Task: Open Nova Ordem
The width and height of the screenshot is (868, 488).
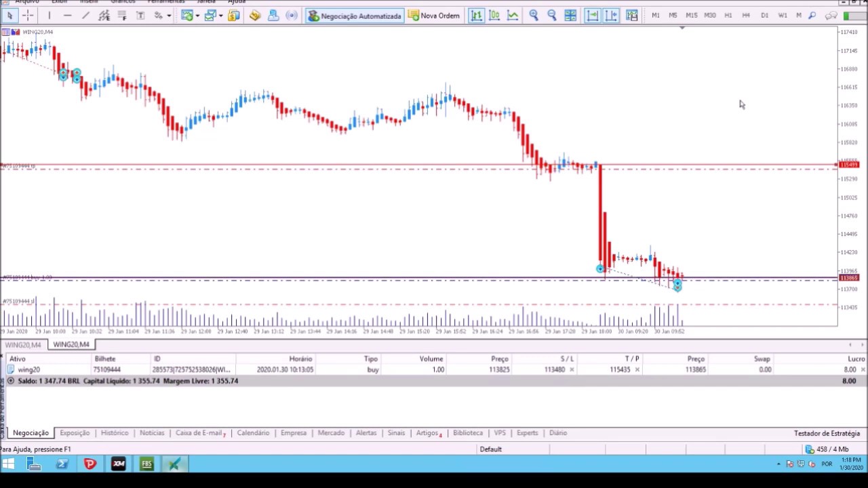Action: (434, 16)
